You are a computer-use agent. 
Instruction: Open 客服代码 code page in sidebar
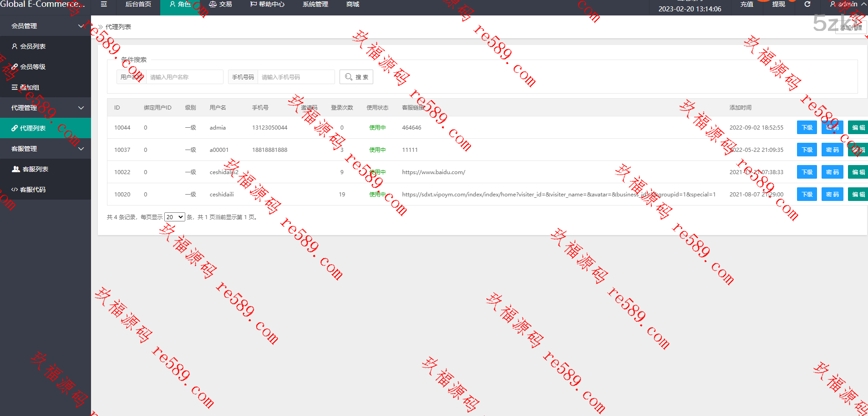tap(32, 190)
